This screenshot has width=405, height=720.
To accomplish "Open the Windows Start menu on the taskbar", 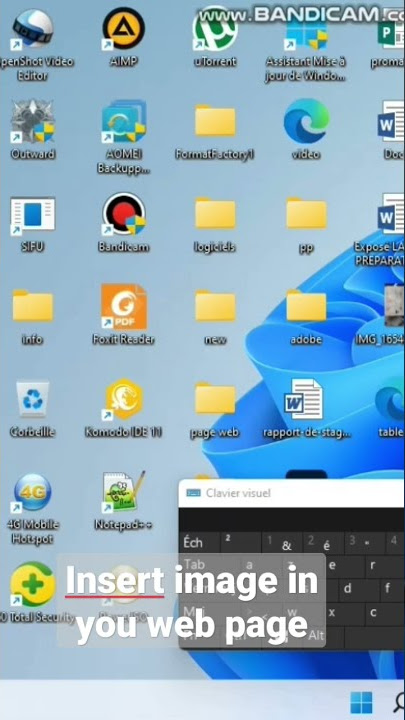I will pos(361,703).
